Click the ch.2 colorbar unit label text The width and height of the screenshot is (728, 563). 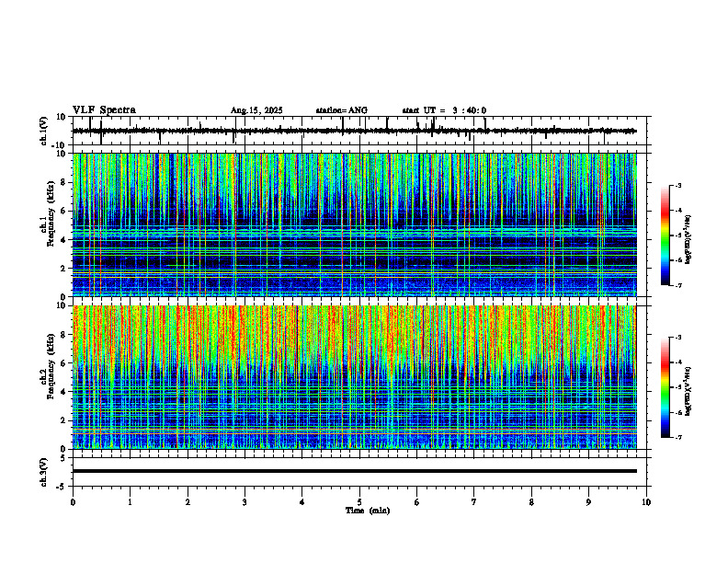[x=688, y=391]
